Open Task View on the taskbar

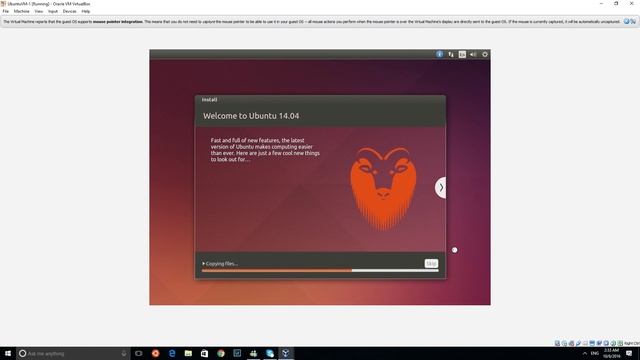139,353
